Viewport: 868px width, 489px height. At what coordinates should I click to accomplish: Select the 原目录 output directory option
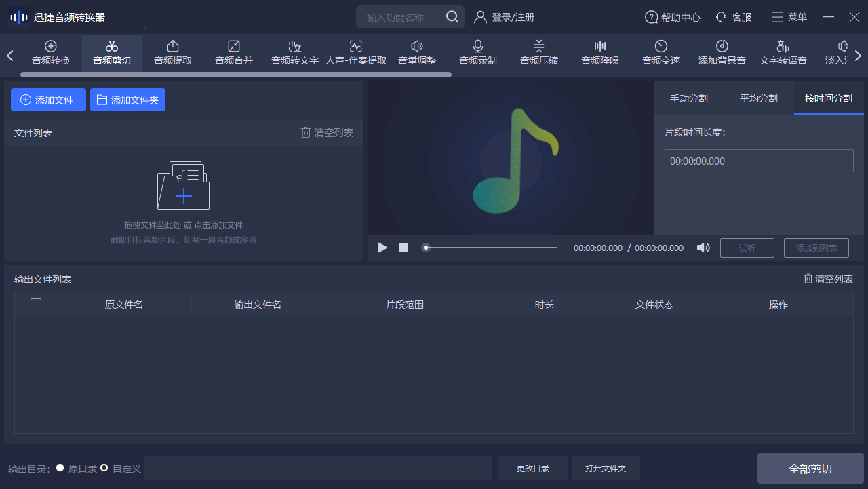point(60,468)
